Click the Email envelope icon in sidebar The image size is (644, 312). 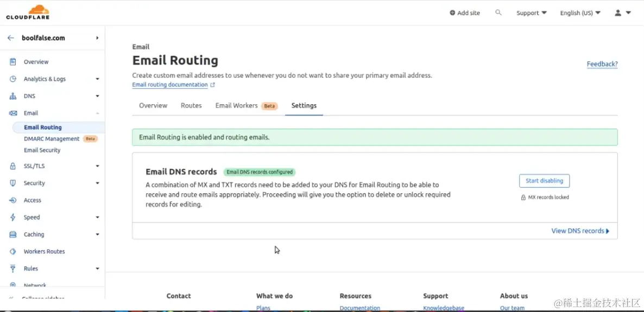(12, 113)
